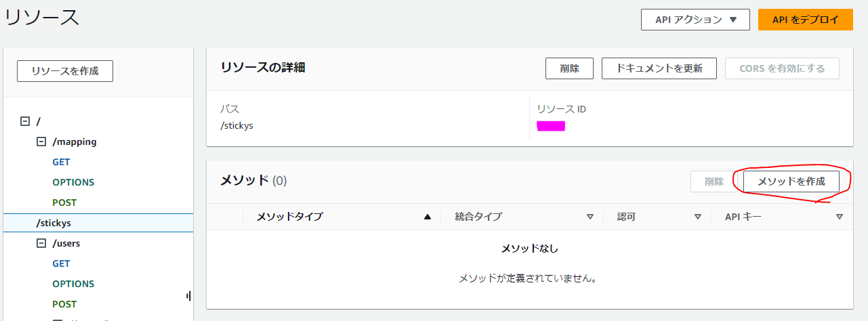Click the API キー column sort arrow

tap(840, 217)
